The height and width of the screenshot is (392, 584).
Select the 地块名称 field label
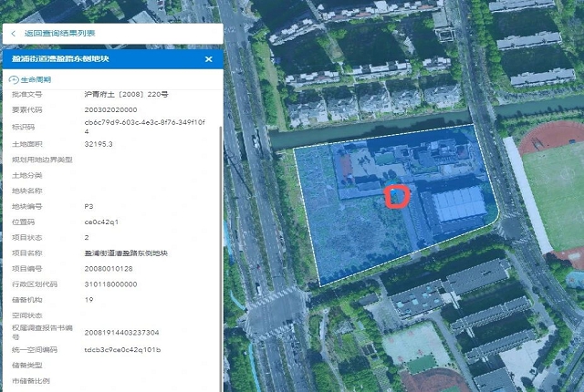(x=26, y=191)
